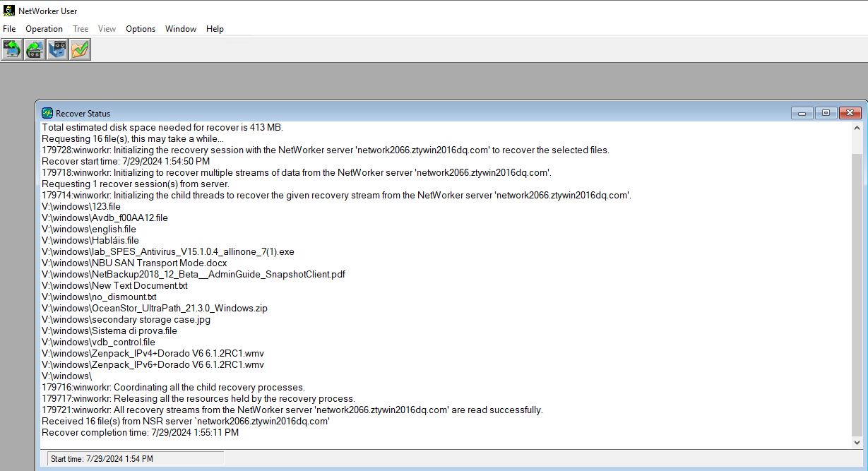The height and width of the screenshot is (471, 868).
Task: Click the line 'V:\windows\123.file'
Action: click(81, 207)
